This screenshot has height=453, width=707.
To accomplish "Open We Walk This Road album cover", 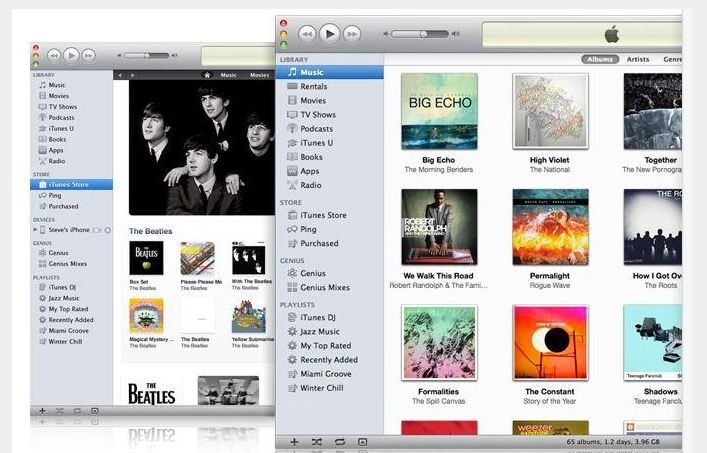I will [x=439, y=227].
